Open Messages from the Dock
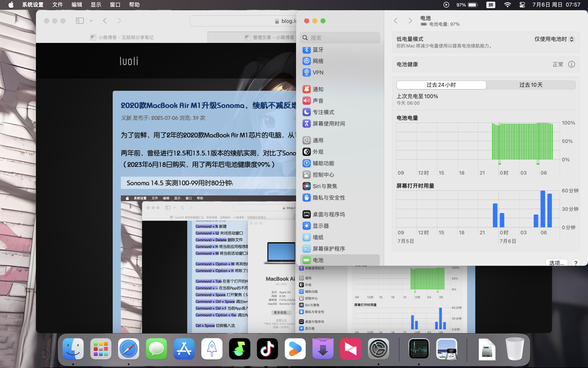Image resolution: width=588 pixels, height=368 pixels. 156,349
